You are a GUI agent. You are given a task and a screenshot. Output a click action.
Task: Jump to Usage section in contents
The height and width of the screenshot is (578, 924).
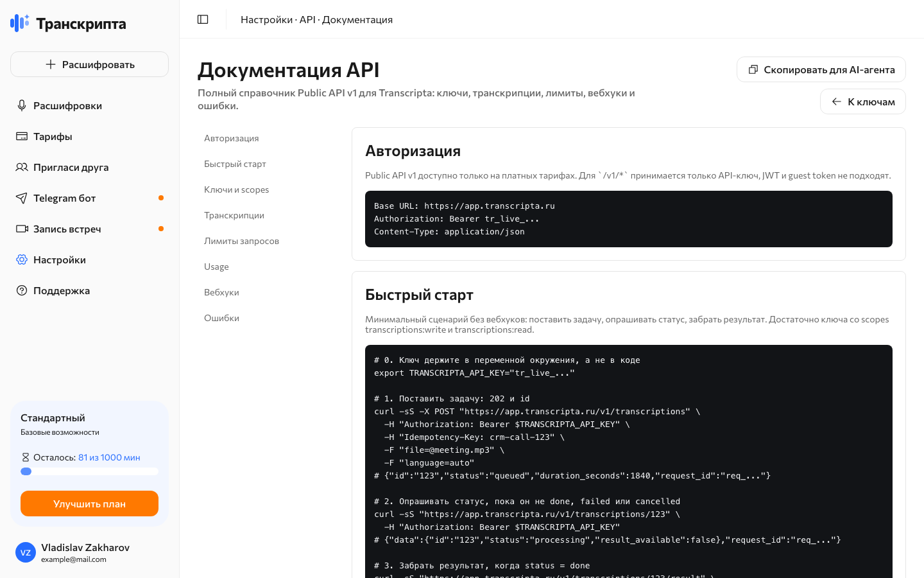pos(216,267)
